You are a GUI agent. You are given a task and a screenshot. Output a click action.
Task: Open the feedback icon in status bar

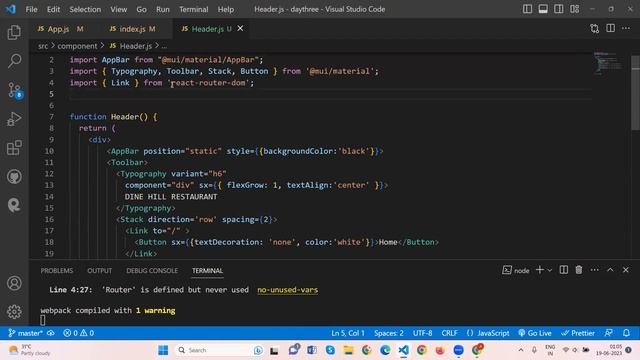pos(609,333)
